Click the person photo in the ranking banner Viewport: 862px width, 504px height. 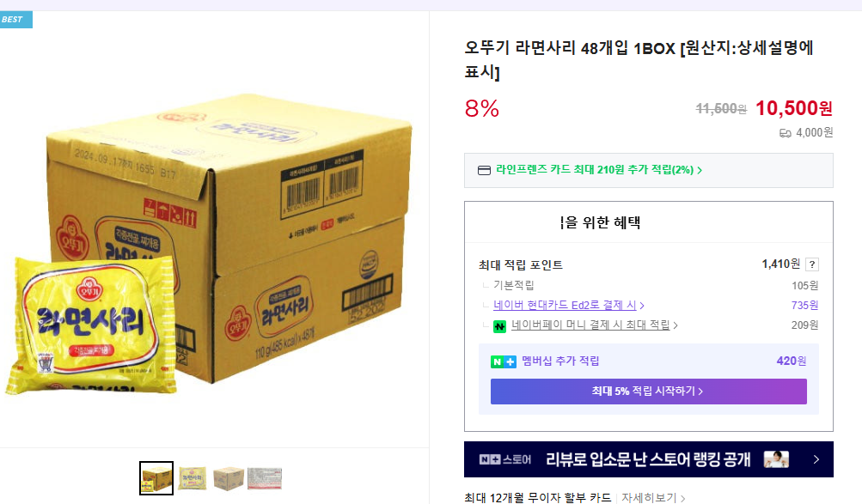pos(776,459)
